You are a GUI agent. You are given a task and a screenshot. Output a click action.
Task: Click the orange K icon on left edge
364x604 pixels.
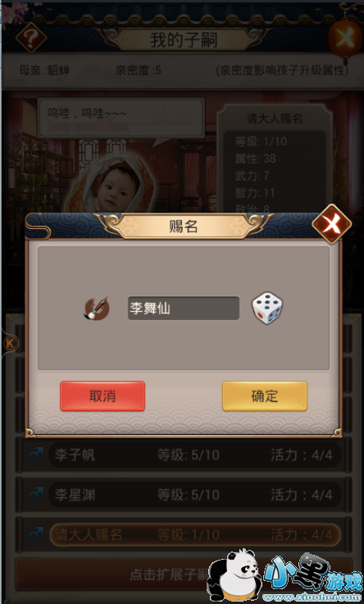[11, 343]
